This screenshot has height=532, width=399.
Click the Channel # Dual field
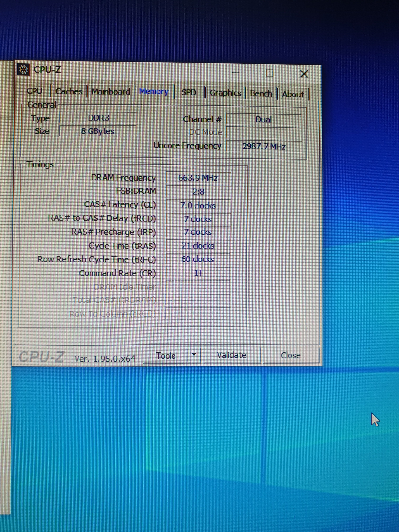point(263,120)
